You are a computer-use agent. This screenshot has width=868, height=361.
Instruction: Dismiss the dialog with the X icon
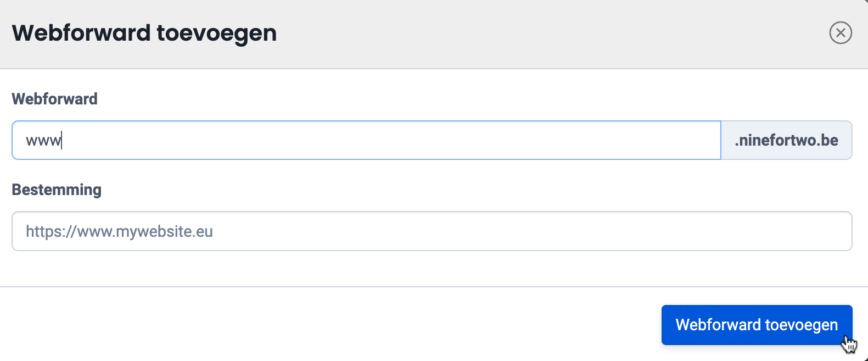pos(841,33)
